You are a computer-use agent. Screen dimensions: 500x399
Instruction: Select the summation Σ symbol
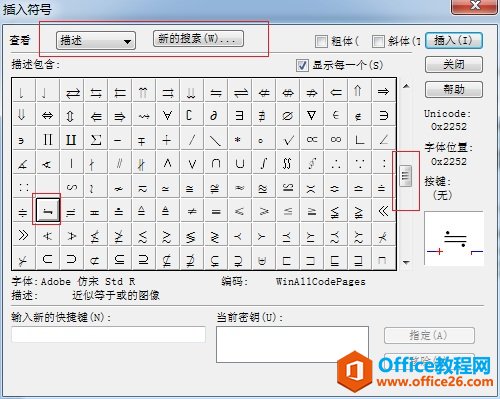tap(96, 139)
